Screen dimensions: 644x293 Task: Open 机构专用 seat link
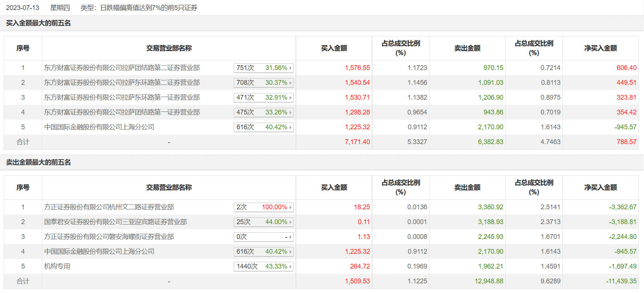click(x=57, y=266)
